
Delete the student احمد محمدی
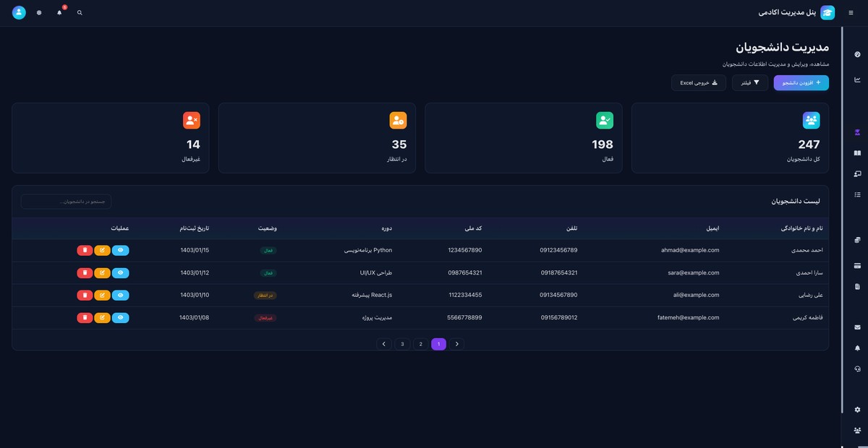coord(85,250)
